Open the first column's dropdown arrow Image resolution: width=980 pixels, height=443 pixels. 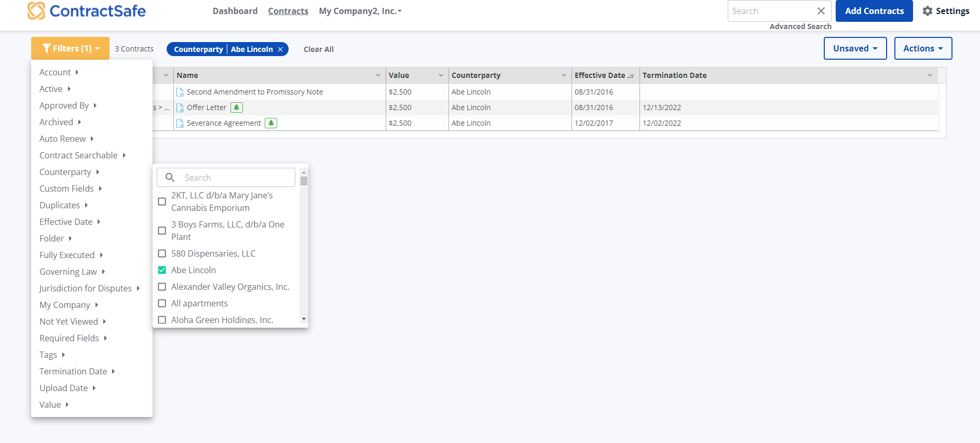[x=166, y=75]
